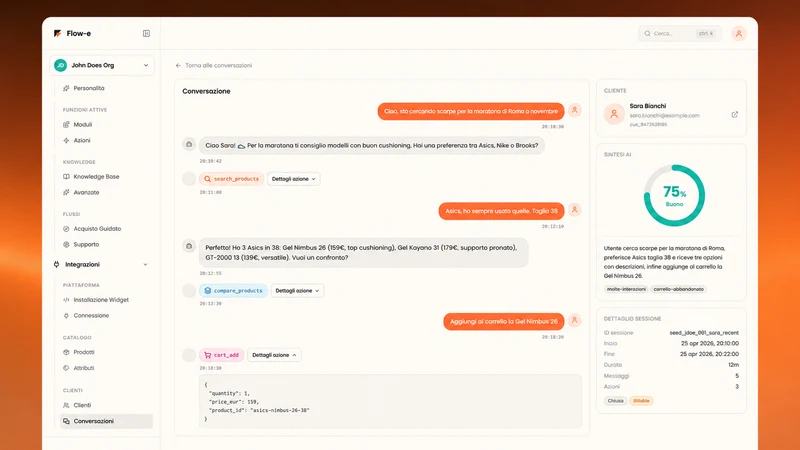Open Supporto flow in sidebar

[x=86, y=244]
